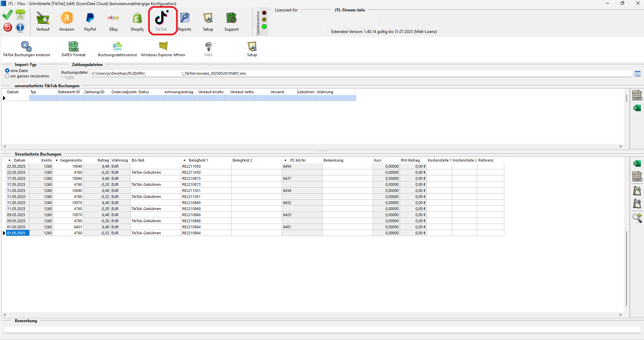Click the red power exit icon
This screenshot has width=644, height=340.
pyautogui.click(x=8, y=27)
